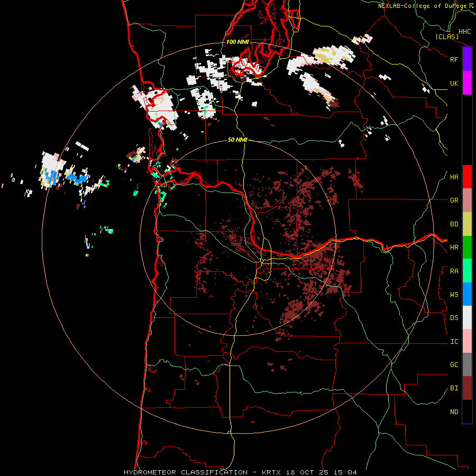
Task: Click the ND black legend swatch
Action: [467, 411]
